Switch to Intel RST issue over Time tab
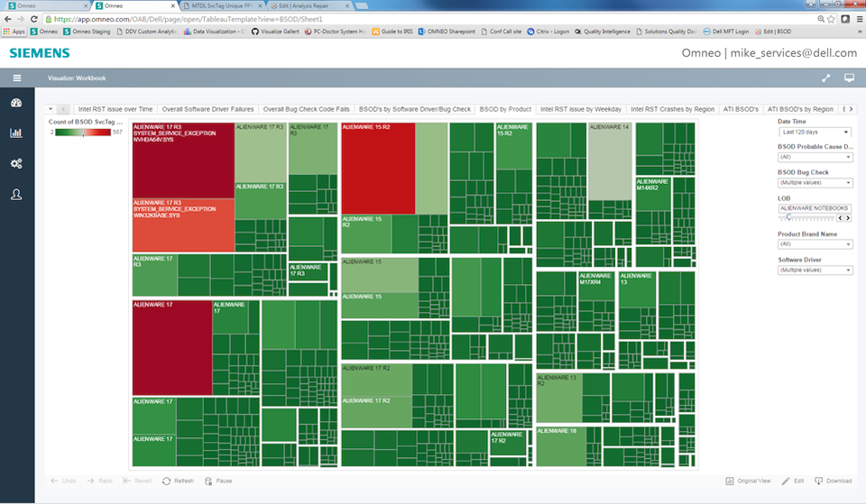The image size is (866, 504). (x=115, y=109)
